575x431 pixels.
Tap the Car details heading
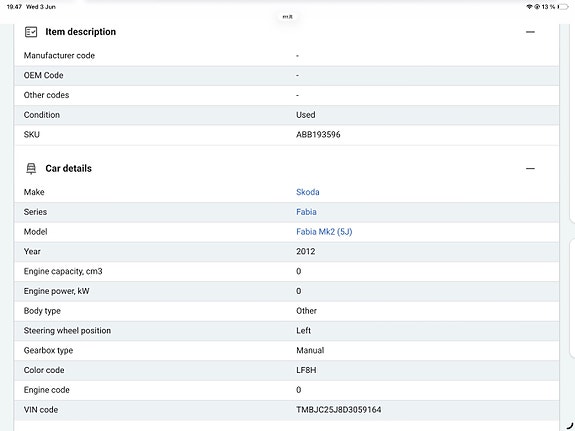click(69, 168)
